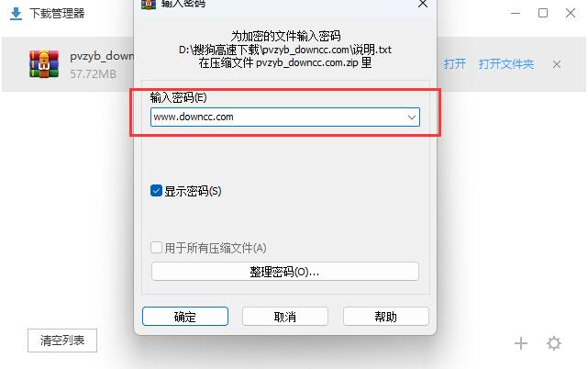588x369 pixels.
Task: Toggle the 用于所有压缩文件 checkbox
Action: coord(156,247)
